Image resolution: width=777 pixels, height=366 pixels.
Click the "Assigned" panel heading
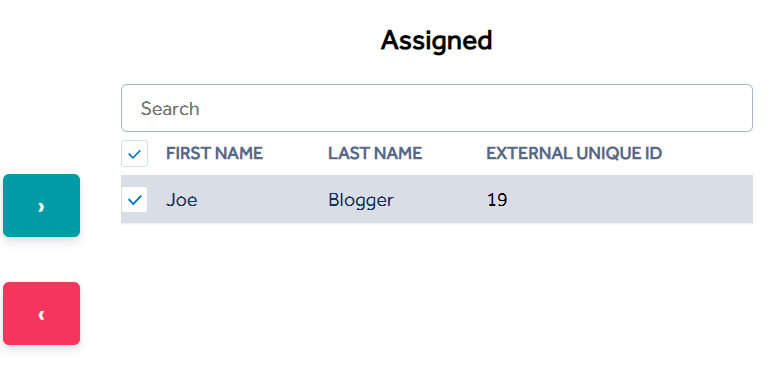(x=437, y=41)
